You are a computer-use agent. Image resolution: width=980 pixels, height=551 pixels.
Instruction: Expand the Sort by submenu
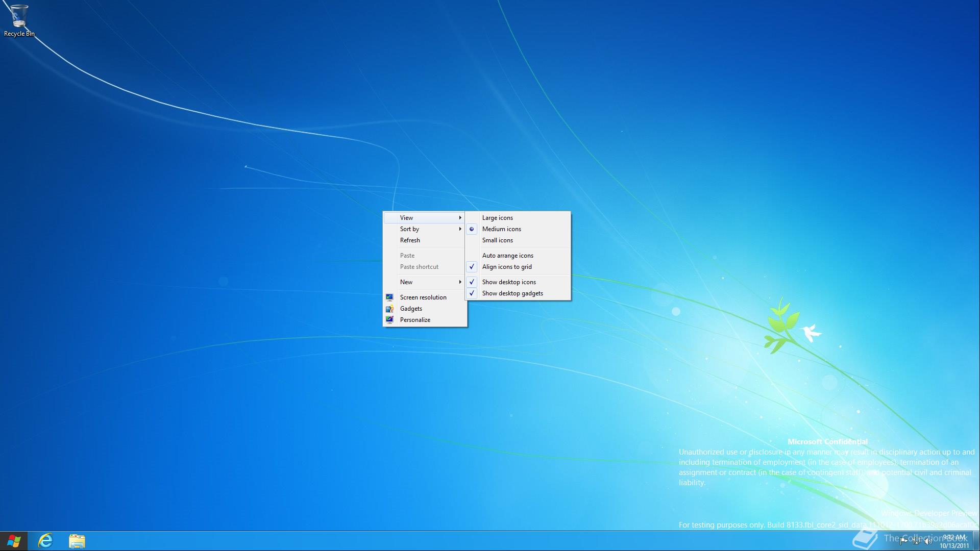coord(425,229)
